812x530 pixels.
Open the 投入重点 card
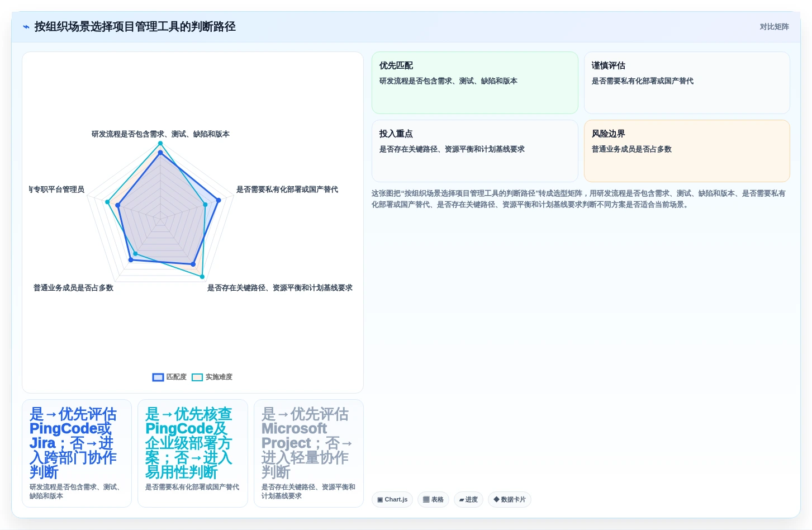(x=475, y=151)
